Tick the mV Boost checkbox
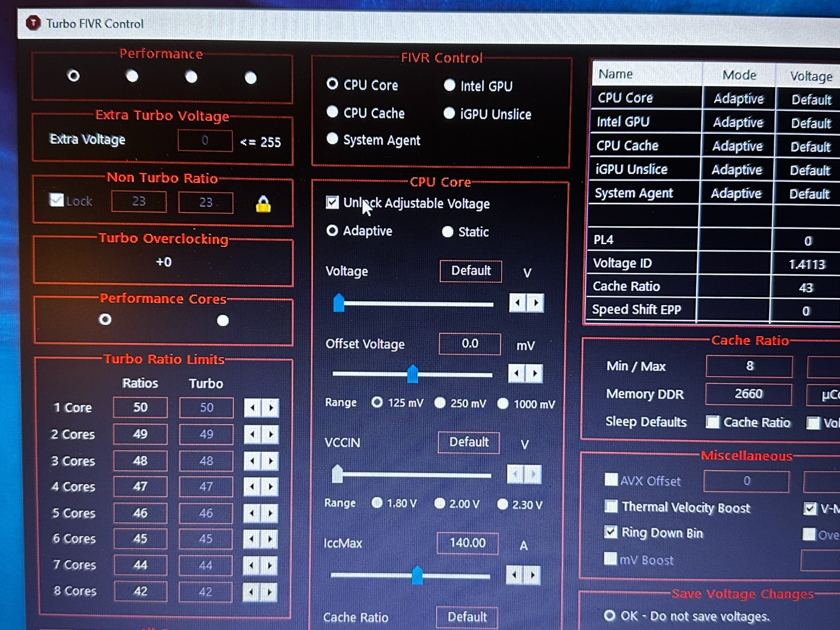 pos(610,558)
